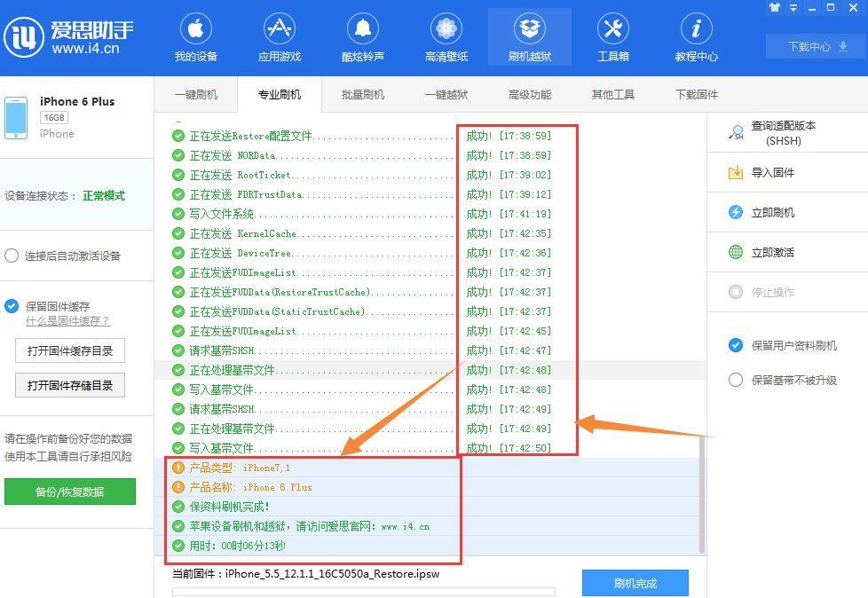The height and width of the screenshot is (598, 868).
Task: Click the 刷机完成 button
Action: click(x=635, y=583)
